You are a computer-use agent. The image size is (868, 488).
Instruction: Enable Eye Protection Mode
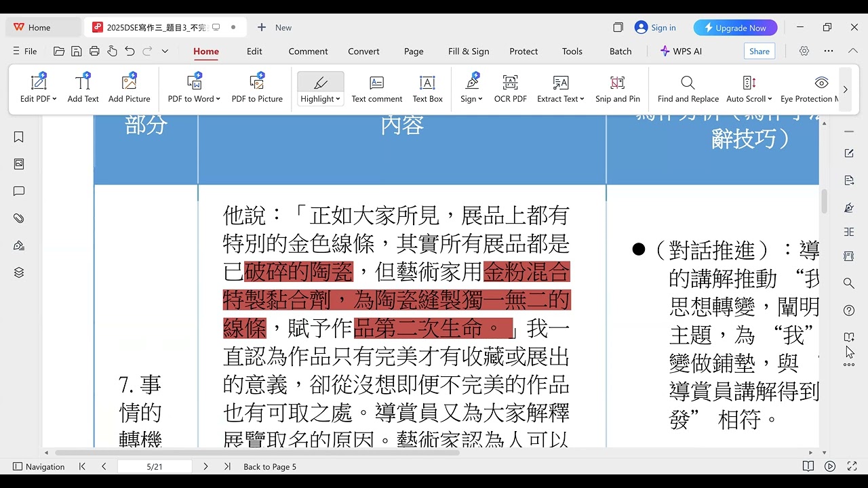coord(810,89)
